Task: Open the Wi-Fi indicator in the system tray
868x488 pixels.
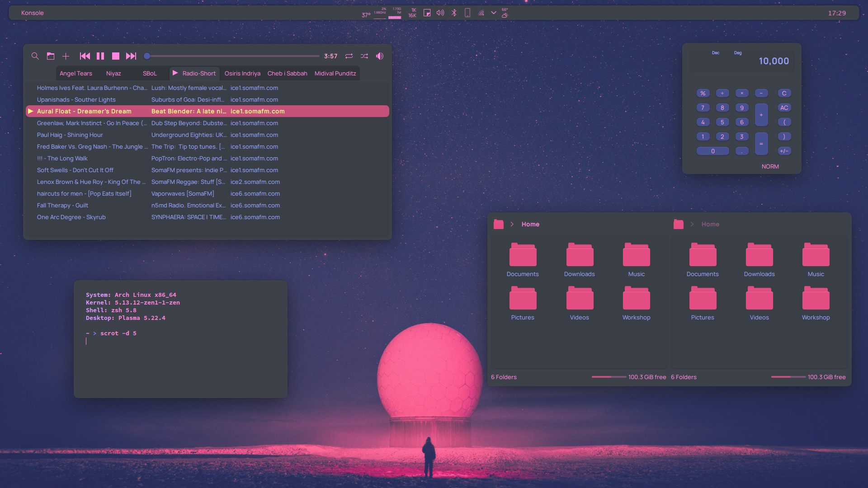Action: click(x=481, y=13)
